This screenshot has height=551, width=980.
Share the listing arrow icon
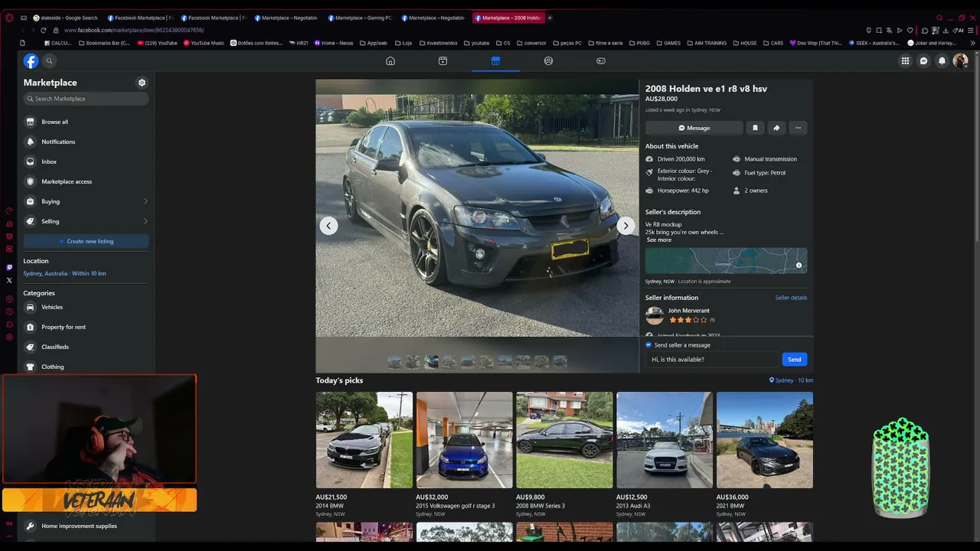[776, 128]
